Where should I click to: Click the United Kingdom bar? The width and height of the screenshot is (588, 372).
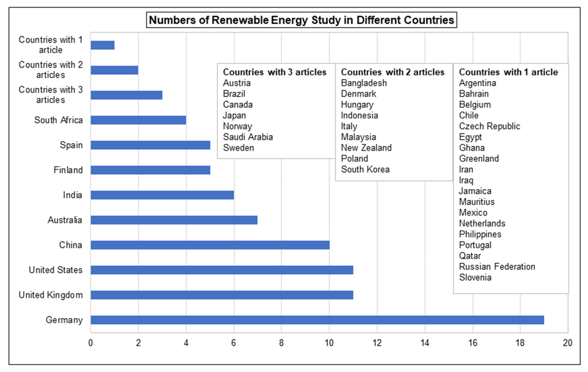(x=222, y=295)
